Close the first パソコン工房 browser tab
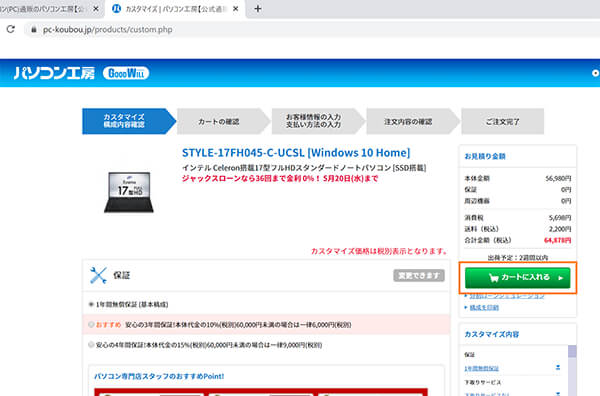The height and width of the screenshot is (396, 600). pos(96,8)
